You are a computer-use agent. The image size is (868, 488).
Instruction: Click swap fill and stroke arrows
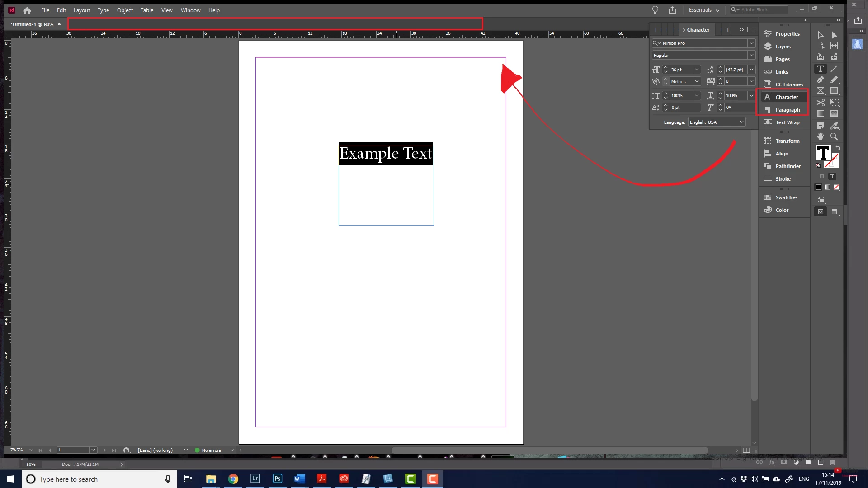coord(838,148)
